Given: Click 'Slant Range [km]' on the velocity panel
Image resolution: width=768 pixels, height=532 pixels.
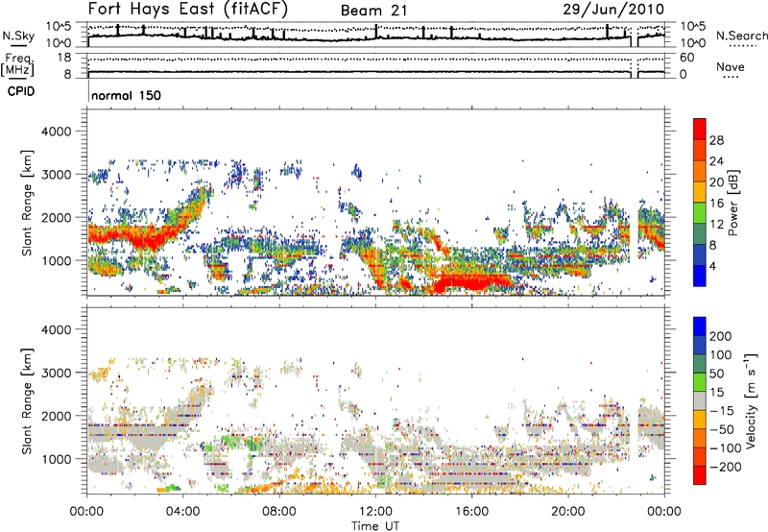Looking at the screenshot, I should (27, 401).
